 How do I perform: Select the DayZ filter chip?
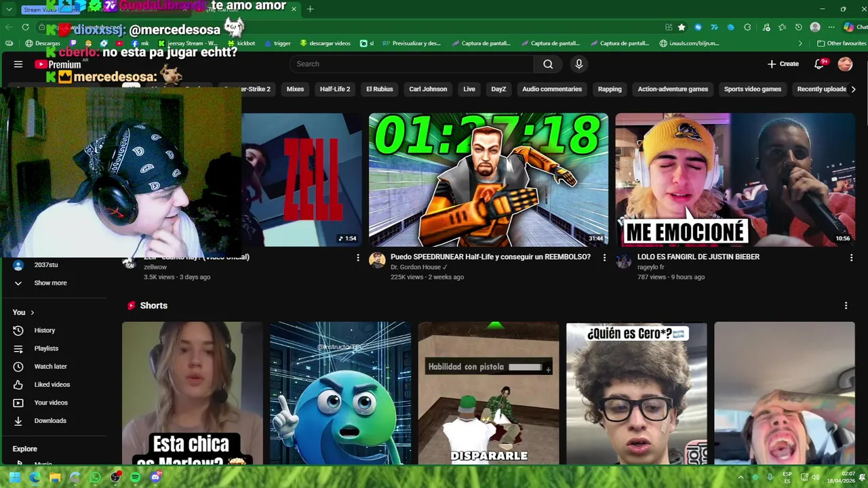[x=498, y=89]
